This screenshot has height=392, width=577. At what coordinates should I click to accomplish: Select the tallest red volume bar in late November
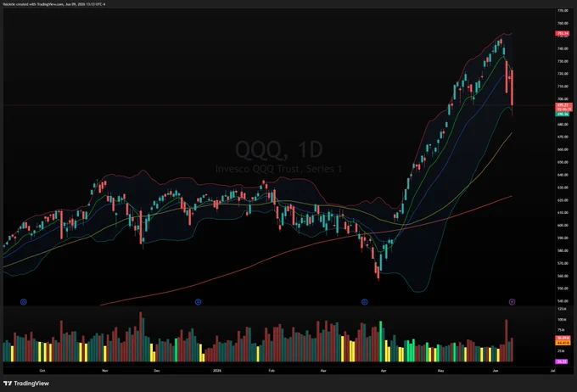pyautogui.click(x=141, y=336)
